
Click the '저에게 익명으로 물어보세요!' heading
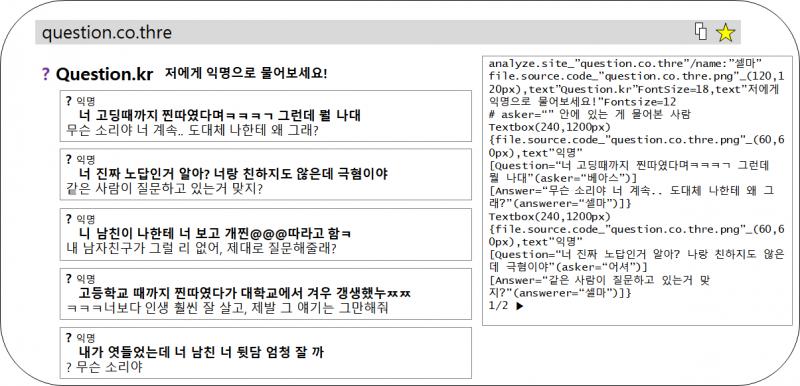[x=245, y=73]
